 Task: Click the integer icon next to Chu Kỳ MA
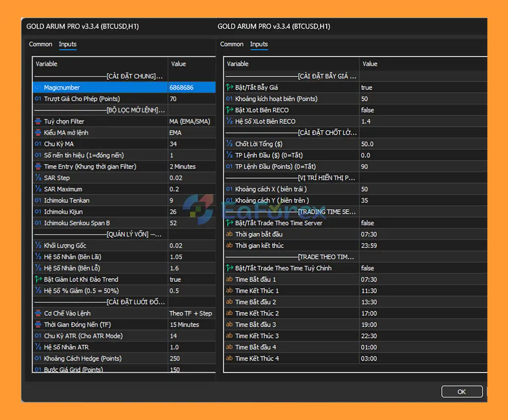coord(38,144)
